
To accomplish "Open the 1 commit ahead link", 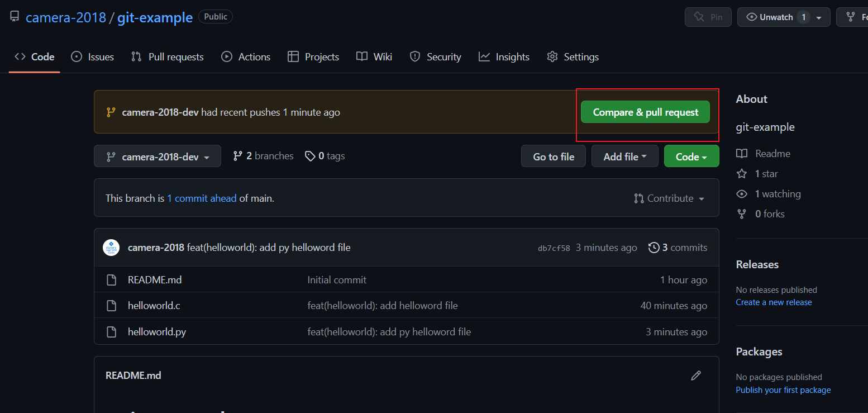I will pyautogui.click(x=202, y=198).
